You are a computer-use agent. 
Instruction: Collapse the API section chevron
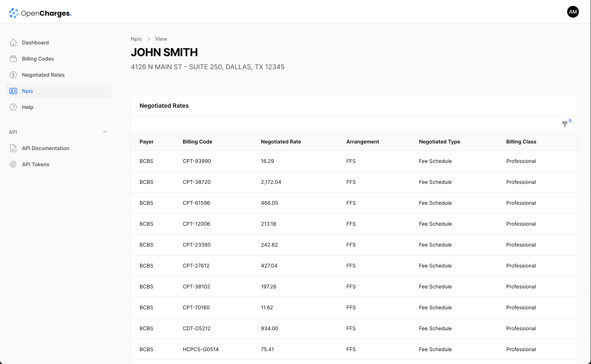[x=105, y=132]
